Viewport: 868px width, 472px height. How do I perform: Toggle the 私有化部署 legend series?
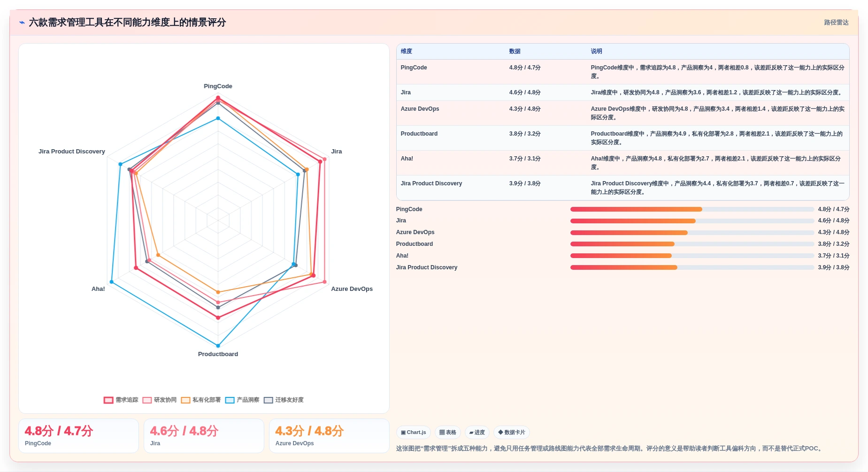click(201, 400)
